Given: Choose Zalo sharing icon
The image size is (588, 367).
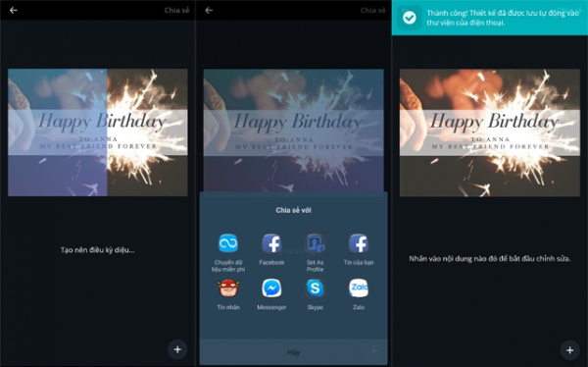Looking at the screenshot, I should coord(359,288).
